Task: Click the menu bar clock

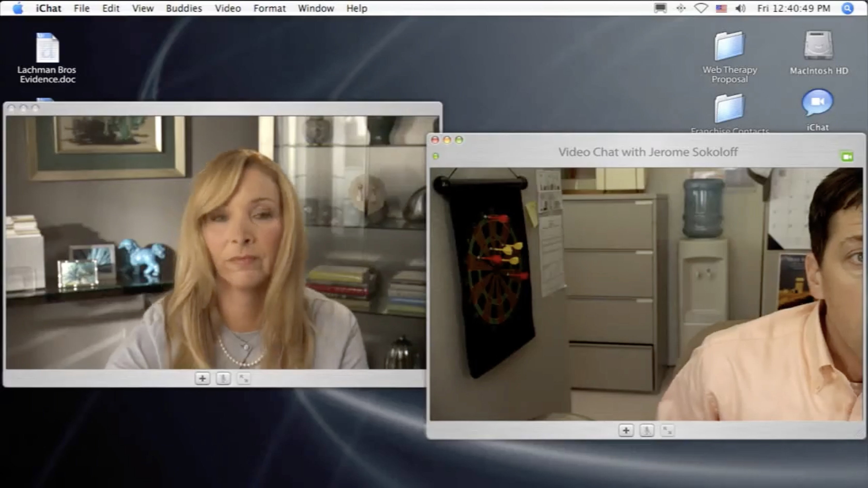Action: pos(794,8)
